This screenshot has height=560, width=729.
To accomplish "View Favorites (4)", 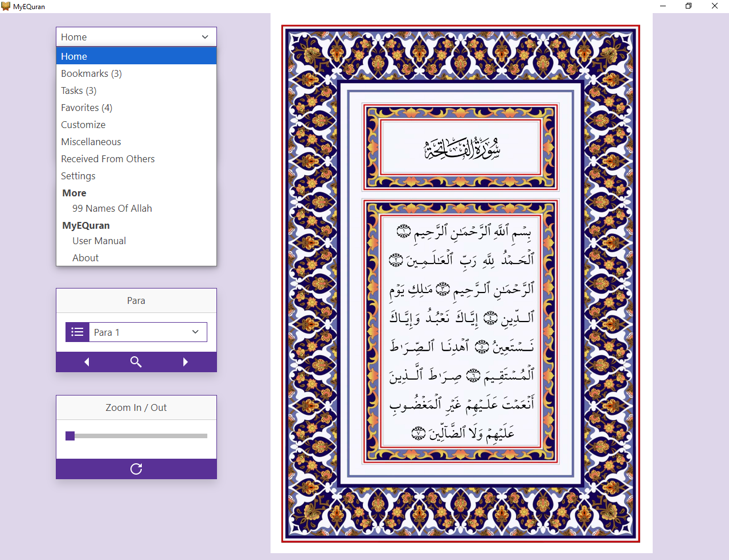I will pos(87,107).
